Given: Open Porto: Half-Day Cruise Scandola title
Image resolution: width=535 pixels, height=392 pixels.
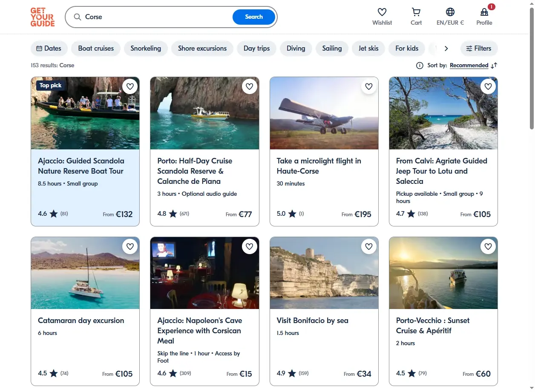Looking at the screenshot, I should (195, 171).
